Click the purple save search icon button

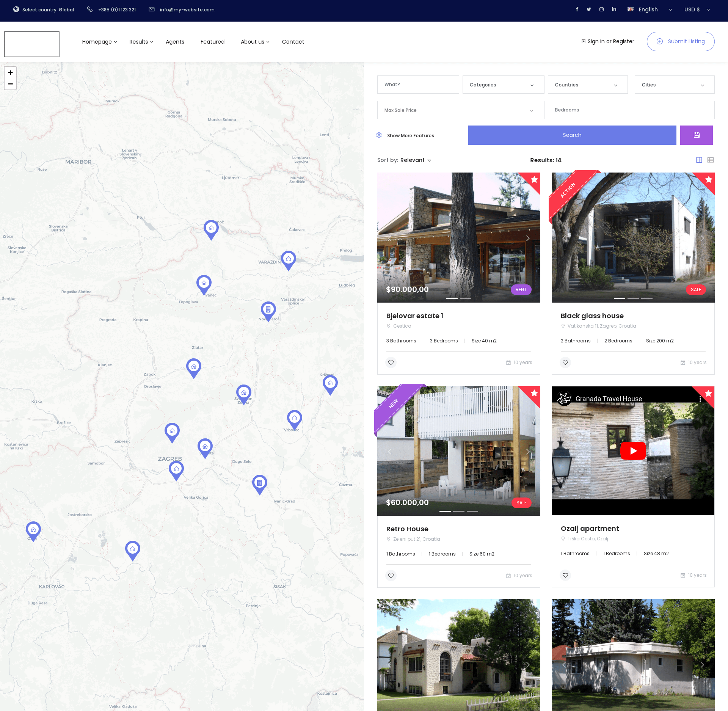click(696, 135)
